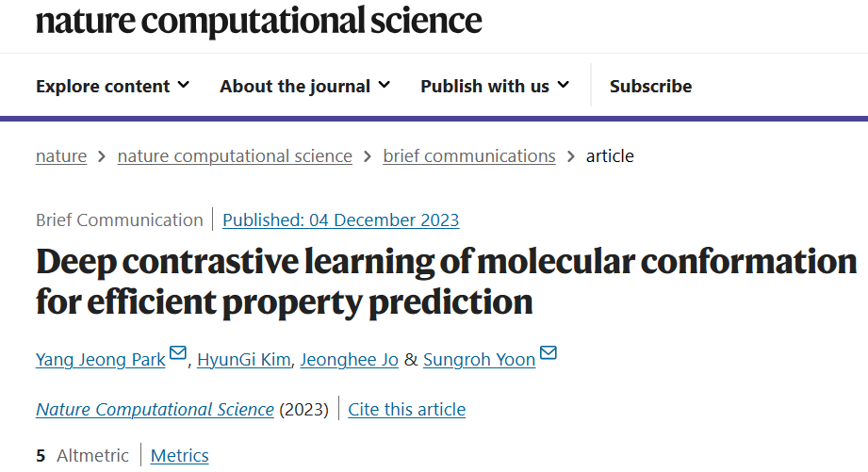Open the nature computational science logo
The width and height of the screenshot is (868, 472).
tap(258, 21)
